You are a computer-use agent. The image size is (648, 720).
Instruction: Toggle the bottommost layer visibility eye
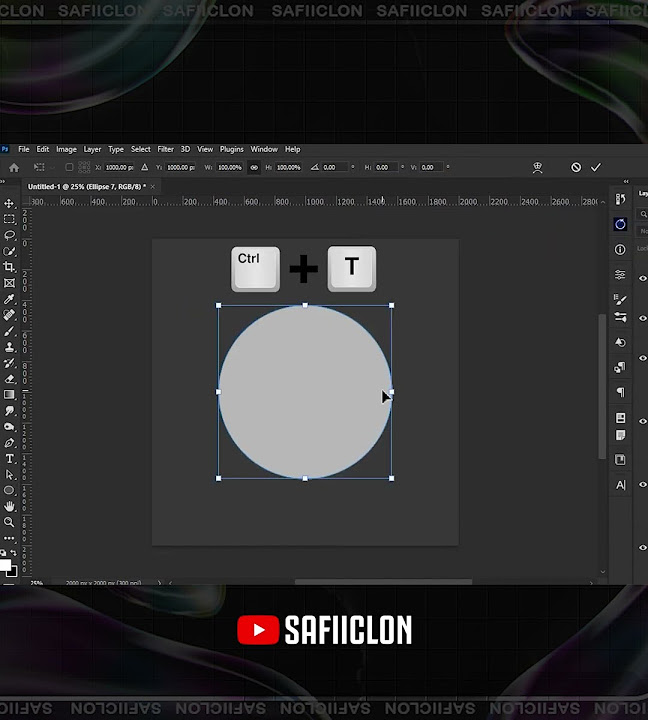tap(642, 547)
